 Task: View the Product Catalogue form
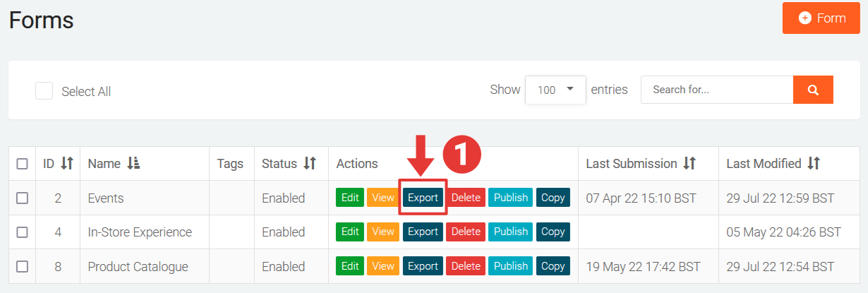[383, 266]
